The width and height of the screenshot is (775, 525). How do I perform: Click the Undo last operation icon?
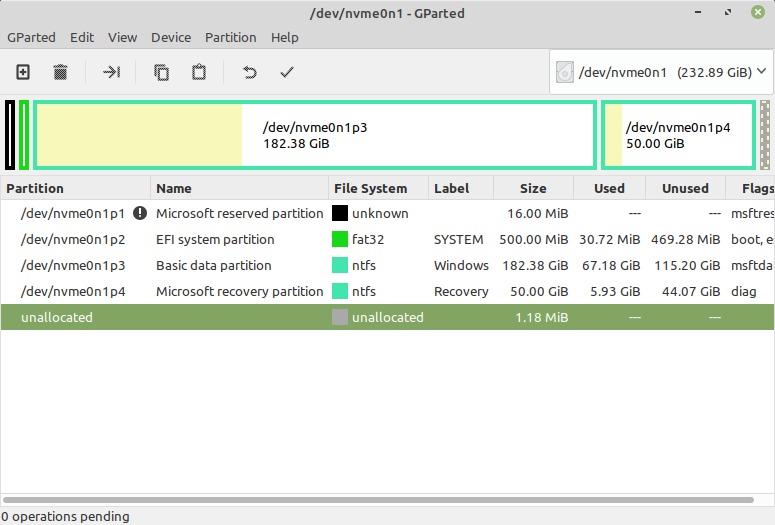pyautogui.click(x=250, y=72)
